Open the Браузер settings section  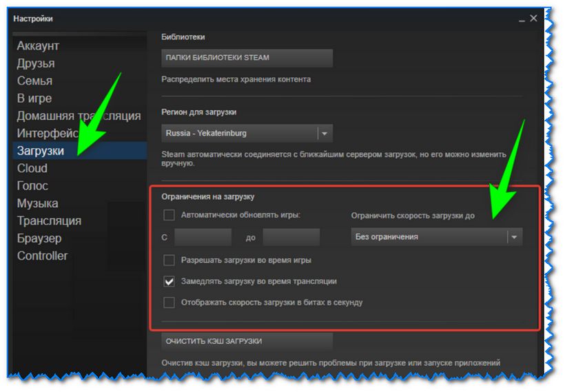39,238
